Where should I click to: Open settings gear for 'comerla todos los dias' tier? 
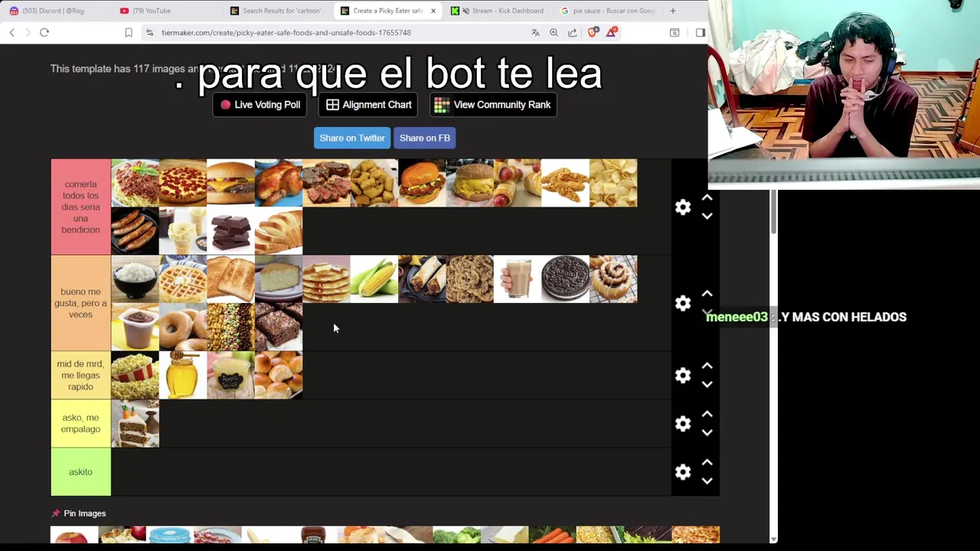pyautogui.click(x=683, y=207)
